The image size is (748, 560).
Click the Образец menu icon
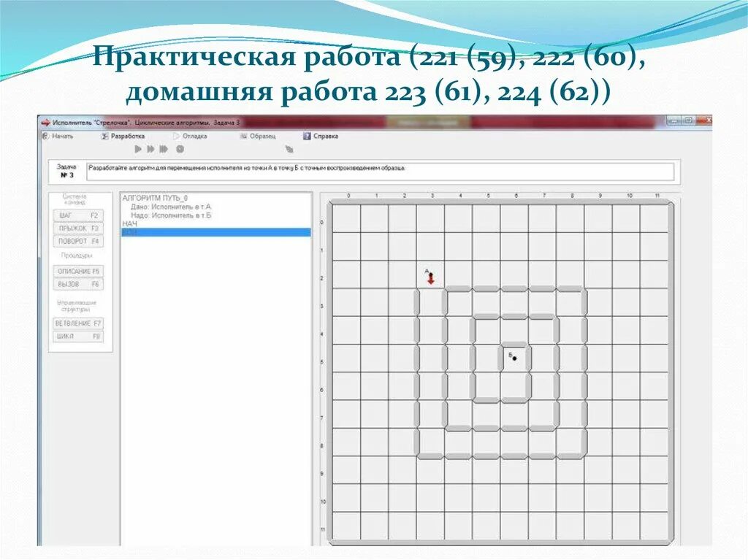(x=243, y=137)
